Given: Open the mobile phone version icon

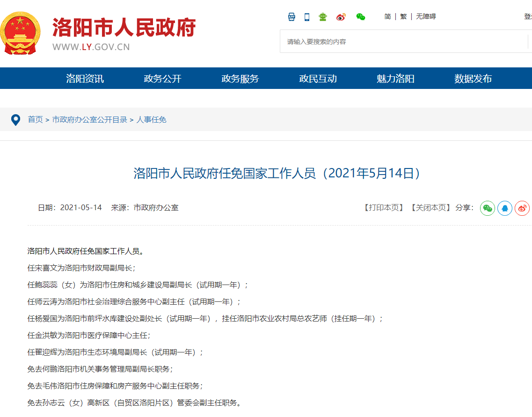Looking at the screenshot, I should (x=307, y=17).
